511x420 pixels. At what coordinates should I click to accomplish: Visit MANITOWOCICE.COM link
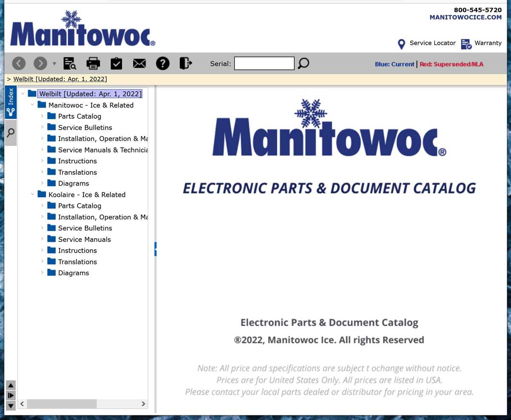pyautogui.click(x=465, y=17)
